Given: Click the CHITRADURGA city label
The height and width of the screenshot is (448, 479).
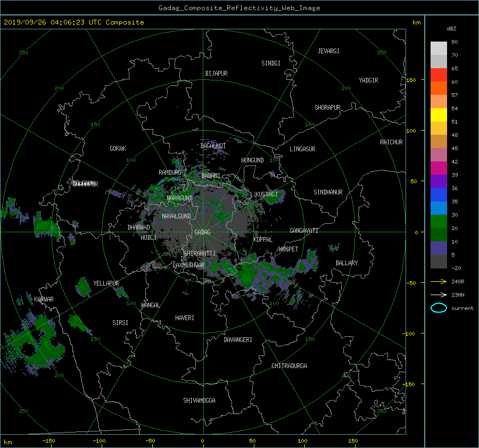Looking at the screenshot, I should [x=289, y=366].
